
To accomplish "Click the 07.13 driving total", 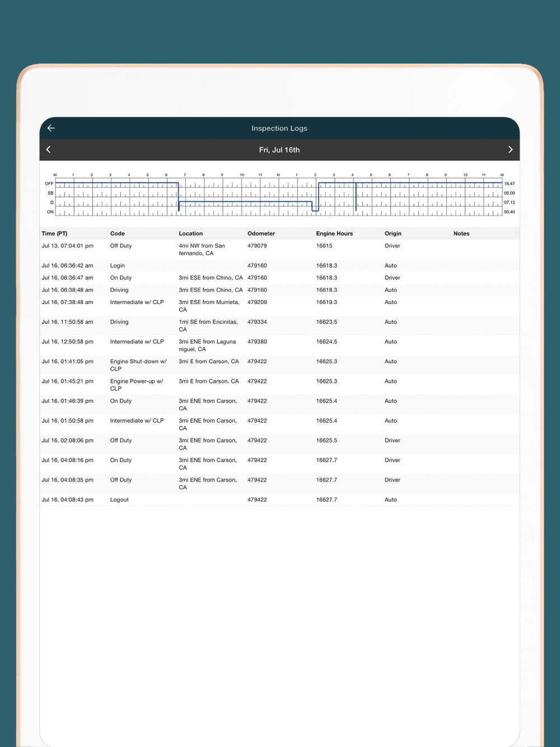I will click(510, 202).
